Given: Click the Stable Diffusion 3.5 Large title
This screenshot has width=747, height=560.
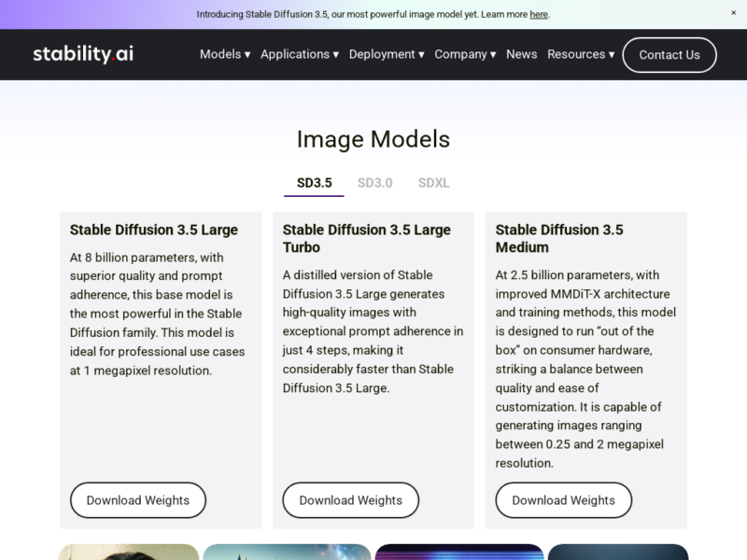Looking at the screenshot, I should [x=154, y=230].
